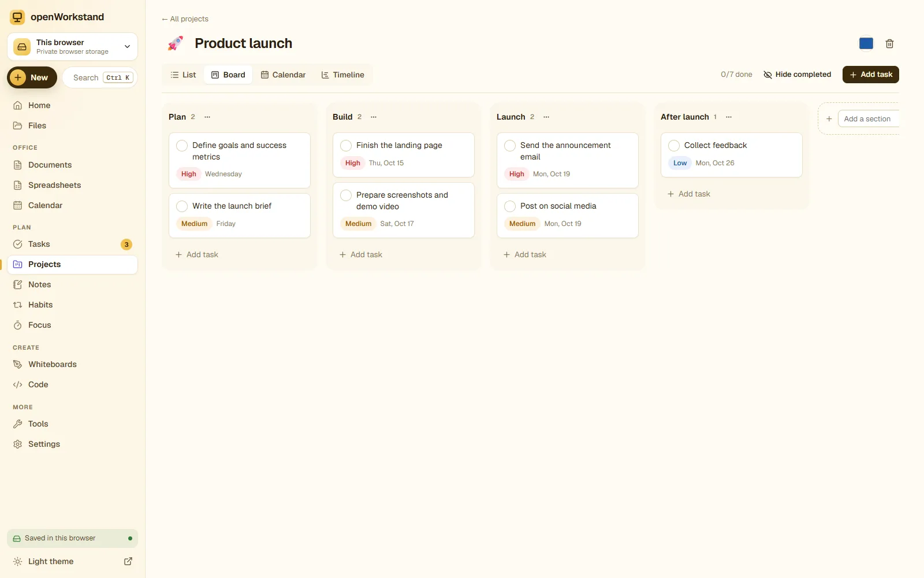
Task: Click the Thu, Oct 15 due date
Action: pos(386,163)
